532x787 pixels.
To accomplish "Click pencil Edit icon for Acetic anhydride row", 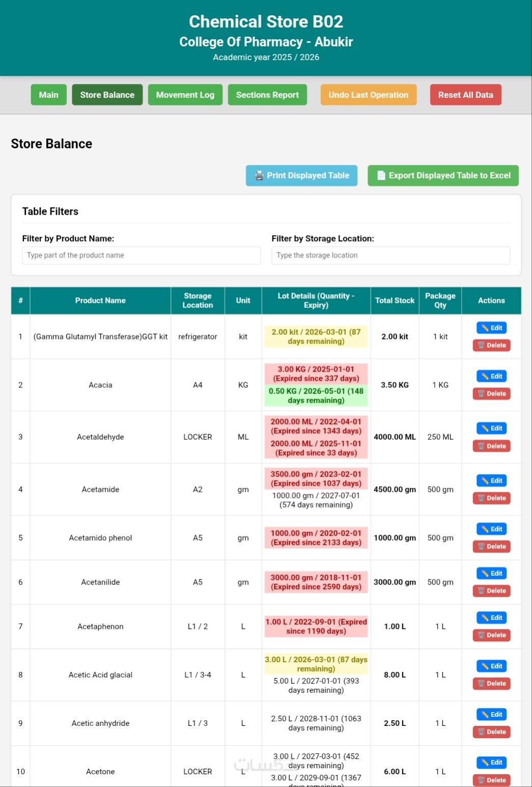I will (x=485, y=715).
